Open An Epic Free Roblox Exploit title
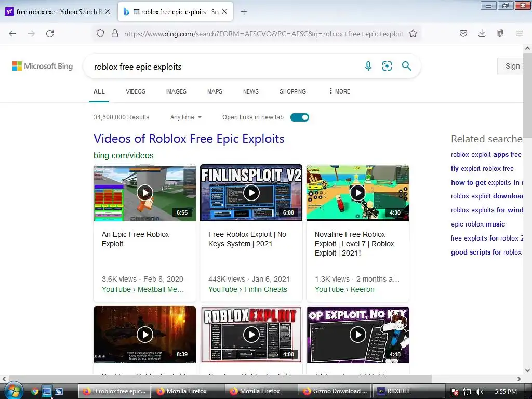Image resolution: width=532 pixels, height=399 pixels. tap(136, 239)
